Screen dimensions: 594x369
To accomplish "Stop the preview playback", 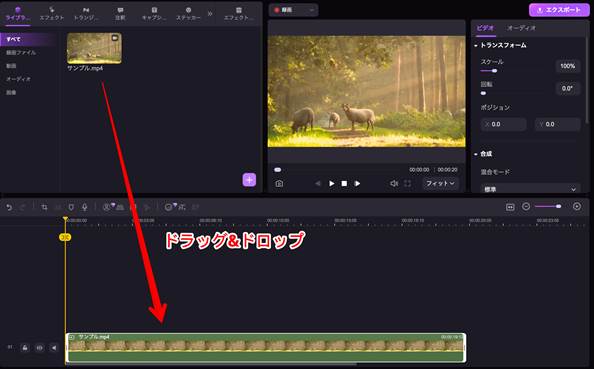I will tap(344, 184).
